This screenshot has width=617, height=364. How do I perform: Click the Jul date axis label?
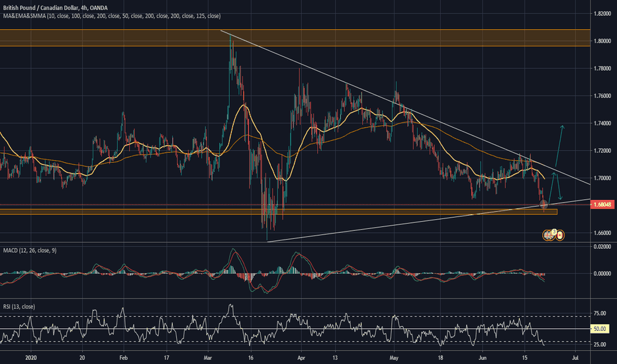(x=575, y=357)
